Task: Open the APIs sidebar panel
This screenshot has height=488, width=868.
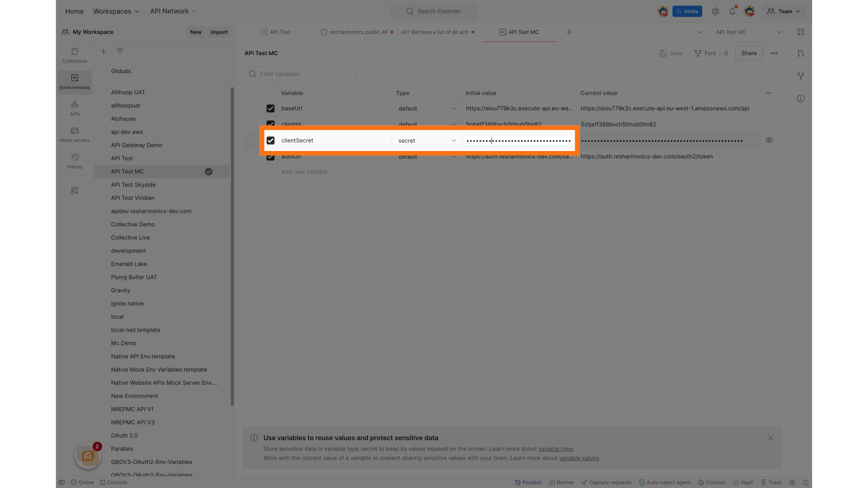Action: tap(75, 108)
